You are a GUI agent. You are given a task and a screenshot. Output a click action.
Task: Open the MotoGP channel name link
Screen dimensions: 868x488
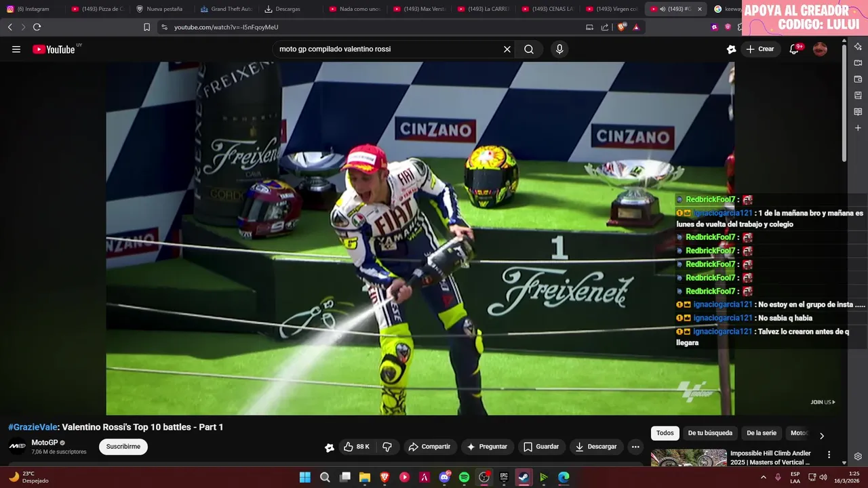[x=45, y=443]
